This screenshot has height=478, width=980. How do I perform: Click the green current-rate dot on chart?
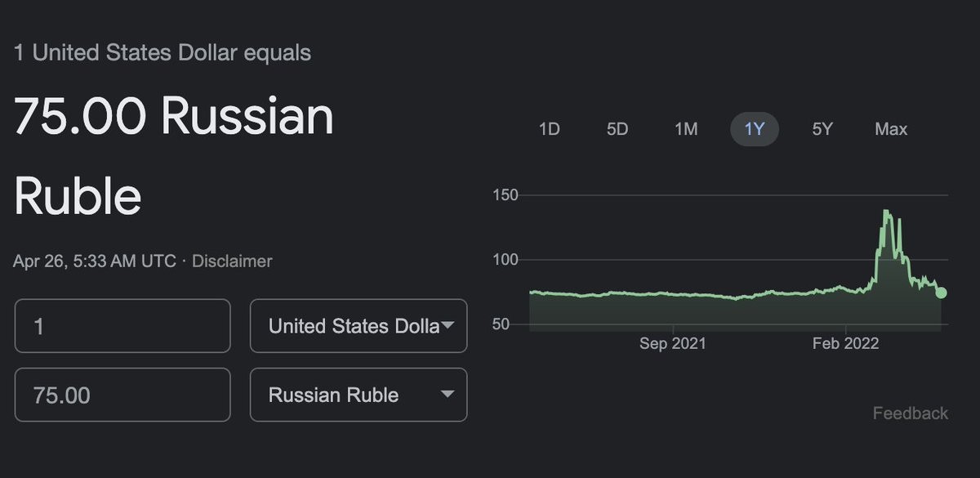[941, 293]
